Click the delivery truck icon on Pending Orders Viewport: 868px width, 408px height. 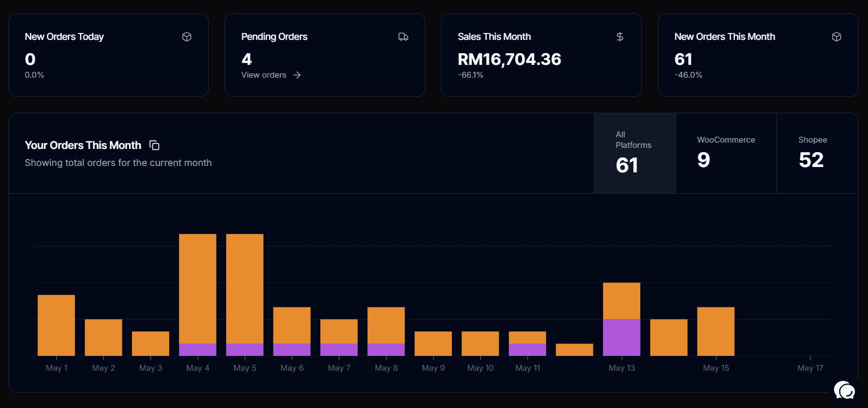coord(403,37)
